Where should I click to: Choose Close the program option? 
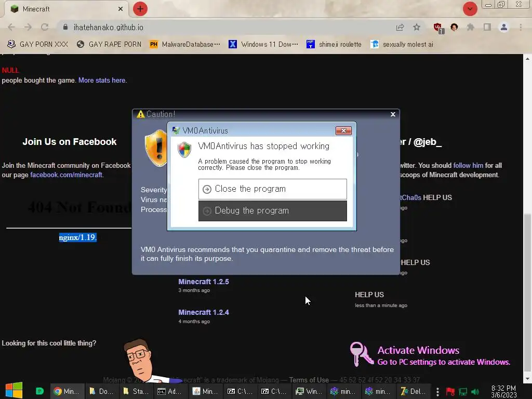point(272,189)
